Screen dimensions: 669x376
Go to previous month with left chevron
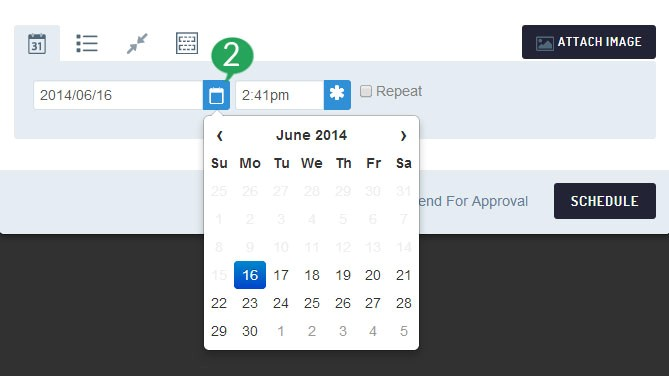220,136
